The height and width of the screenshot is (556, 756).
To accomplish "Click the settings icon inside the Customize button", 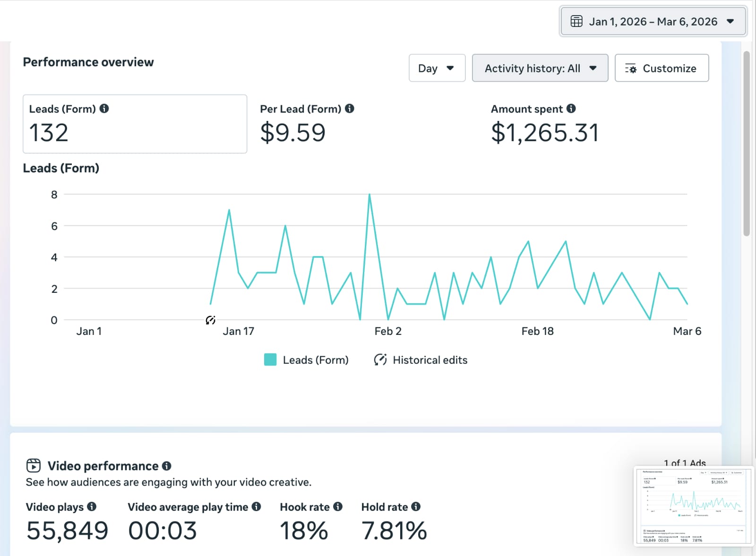I will click(632, 68).
